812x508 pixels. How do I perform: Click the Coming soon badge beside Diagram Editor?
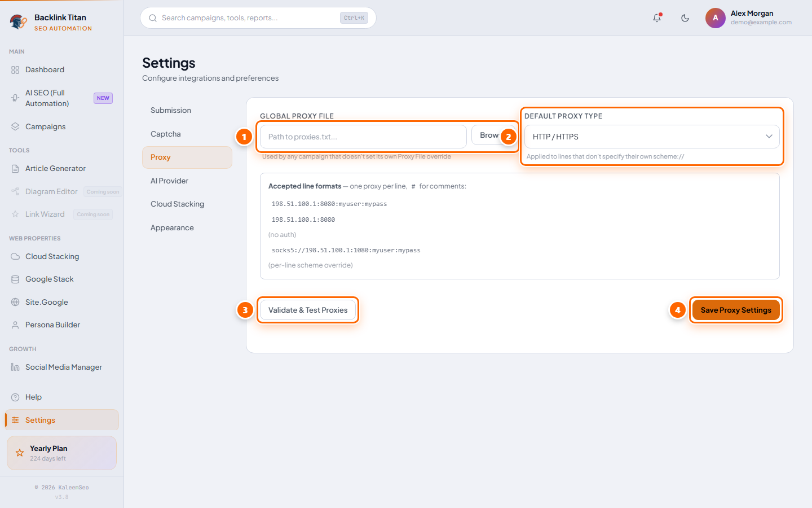pyautogui.click(x=103, y=192)
